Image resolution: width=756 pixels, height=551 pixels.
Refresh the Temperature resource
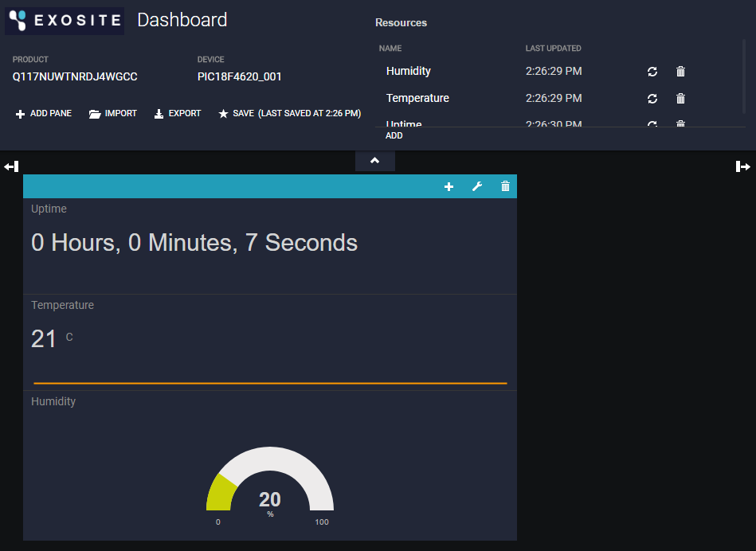tap(652, 99)
